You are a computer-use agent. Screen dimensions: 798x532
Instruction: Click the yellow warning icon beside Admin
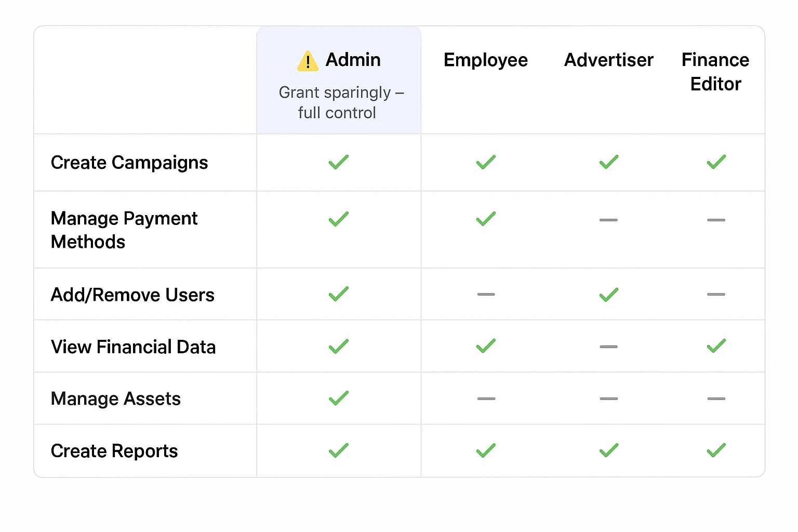pos(308,61)
